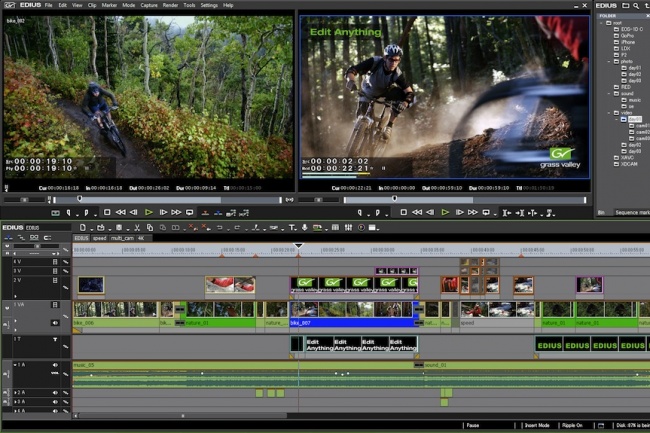The width and height of the screenshot is (650, 433).
Task: Expand audio track 2 A
Action: point(15,392)
